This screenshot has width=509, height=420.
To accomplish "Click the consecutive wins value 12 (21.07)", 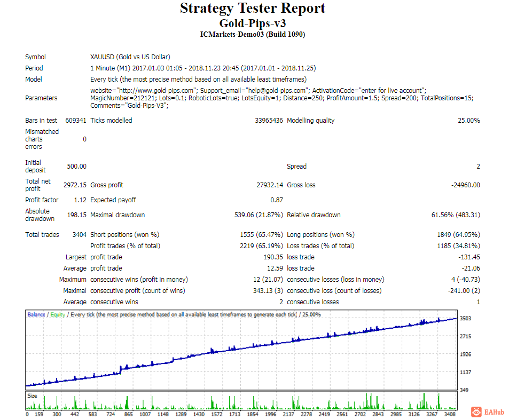I will pos(268,279).
